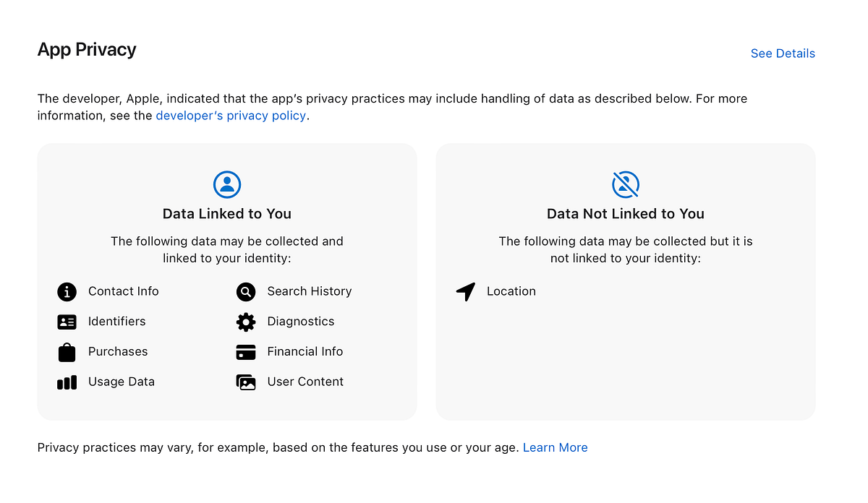Select the User Content photo icon
The image size is (868, 503).
point(246,382)
